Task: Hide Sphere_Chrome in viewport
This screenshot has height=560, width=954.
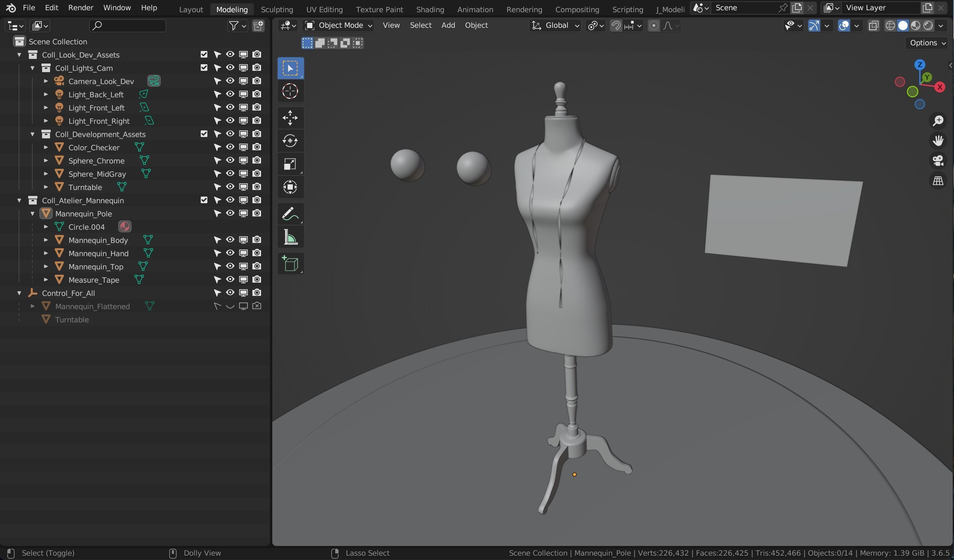Action: 230,161
